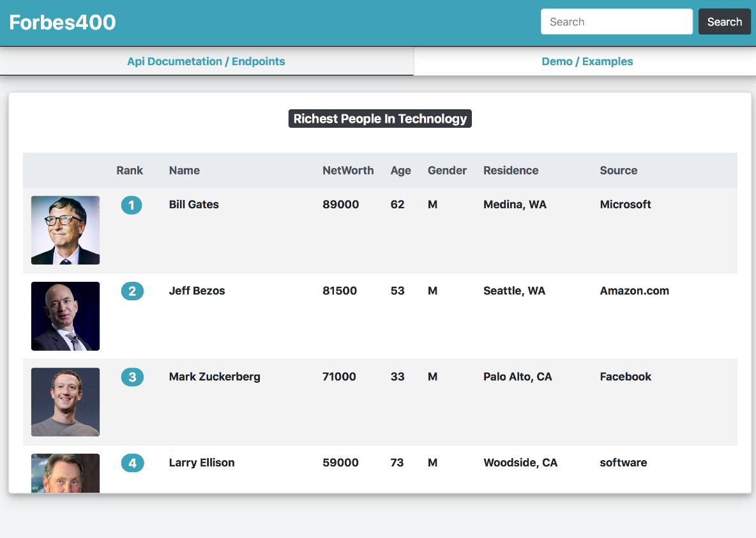756x538 pixels.
Task: Click net worth value 81500
Action: pos(340,291)
